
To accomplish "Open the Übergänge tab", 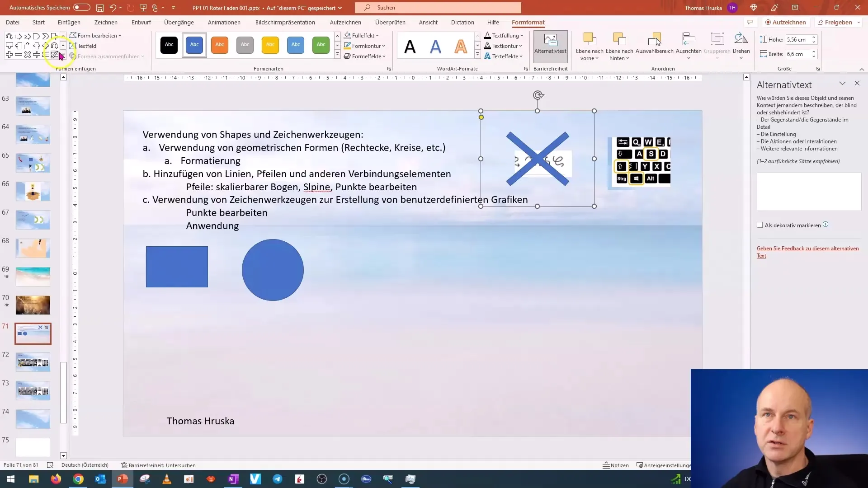I will coord(179,22).
